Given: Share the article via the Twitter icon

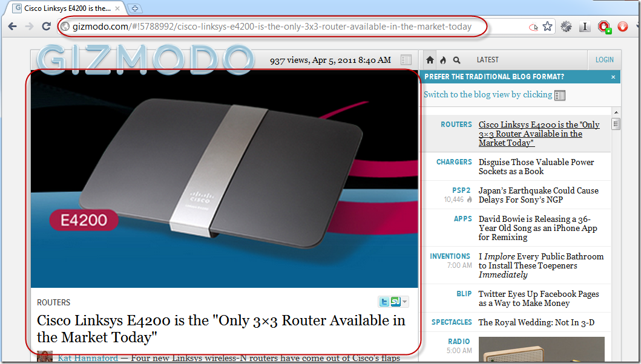Looking at the screenshot, I should (384, 302).
